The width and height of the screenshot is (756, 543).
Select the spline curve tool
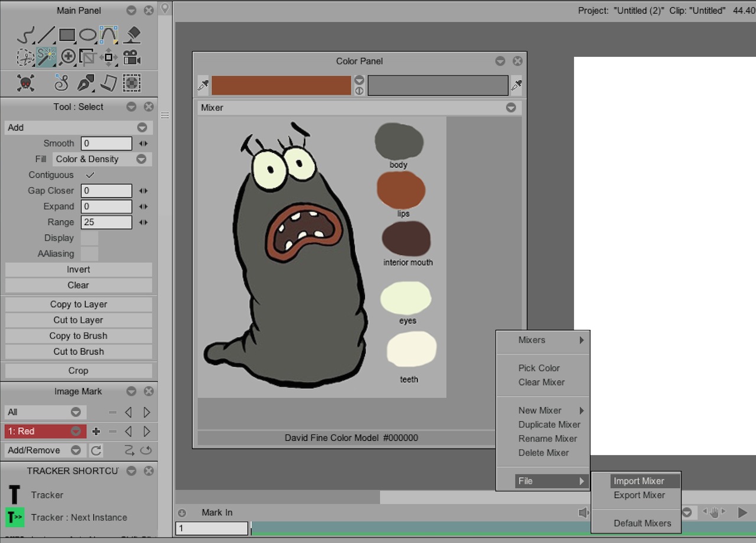109,35
